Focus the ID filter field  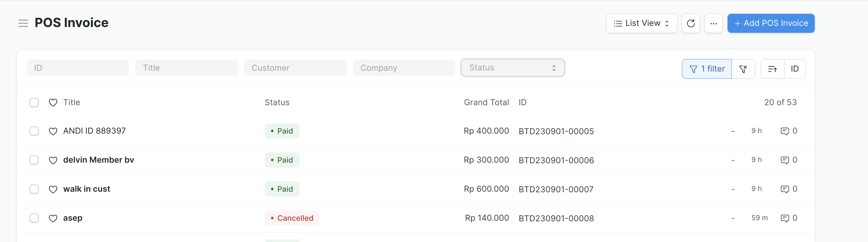tap(77, 68)
